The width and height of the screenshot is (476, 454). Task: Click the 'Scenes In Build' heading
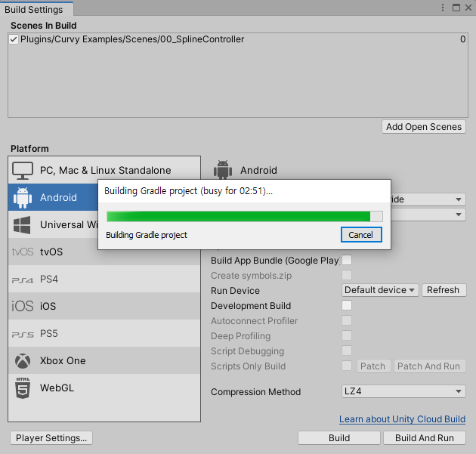click(x=44, y=26)
